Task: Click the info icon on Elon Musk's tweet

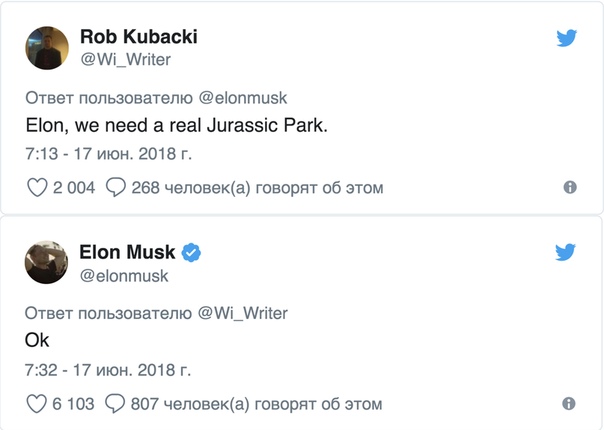Action: 569,403
